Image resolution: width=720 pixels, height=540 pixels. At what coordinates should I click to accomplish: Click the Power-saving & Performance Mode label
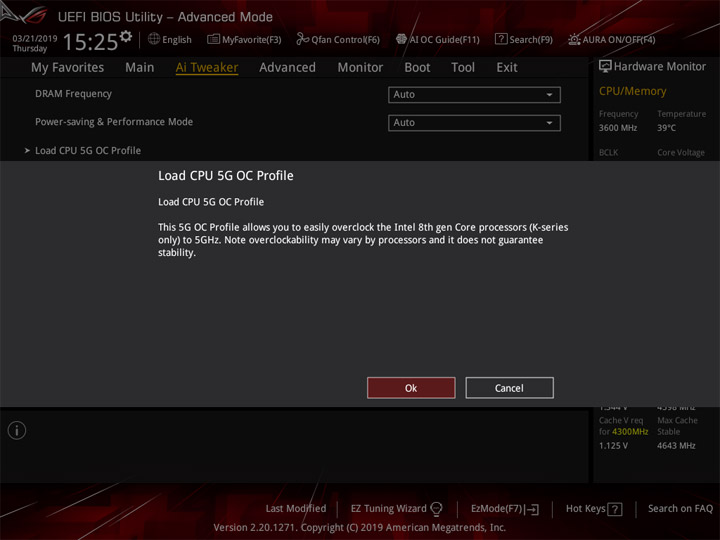click(x=114, y=122)
